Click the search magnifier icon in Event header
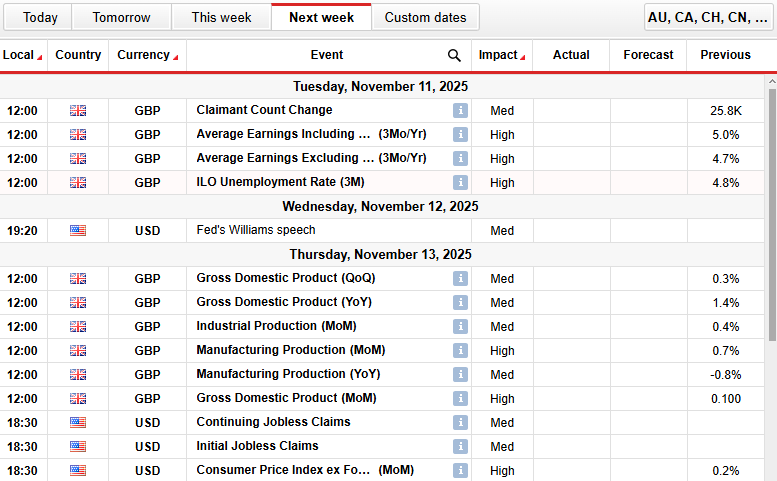This screenshot has width=777, height=481. click(x=454, y=56)
